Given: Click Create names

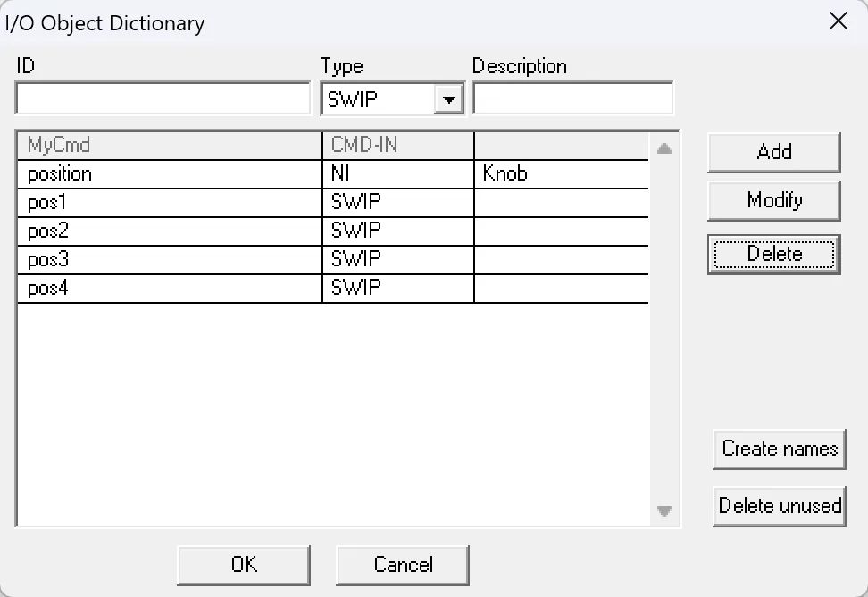Looking at the screenshot, I should pyautogui.click(x=779, y=450).
